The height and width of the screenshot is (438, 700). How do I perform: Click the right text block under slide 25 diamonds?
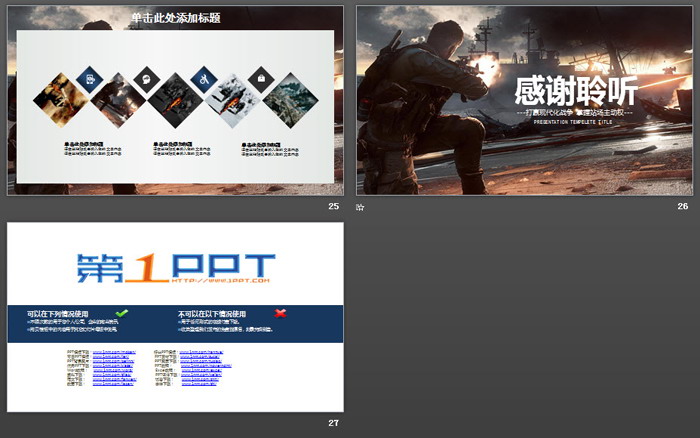(270, 149)
